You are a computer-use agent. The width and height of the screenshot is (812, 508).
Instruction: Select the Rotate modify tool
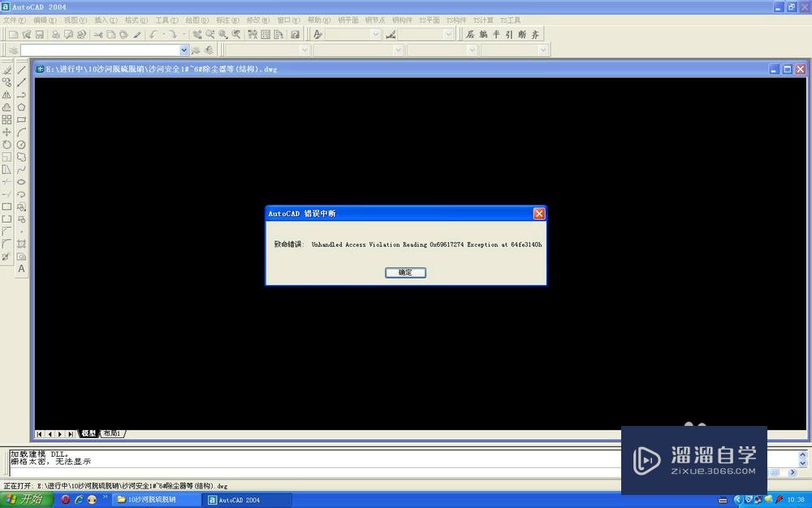pyautogui.click(x=6, y=145)
